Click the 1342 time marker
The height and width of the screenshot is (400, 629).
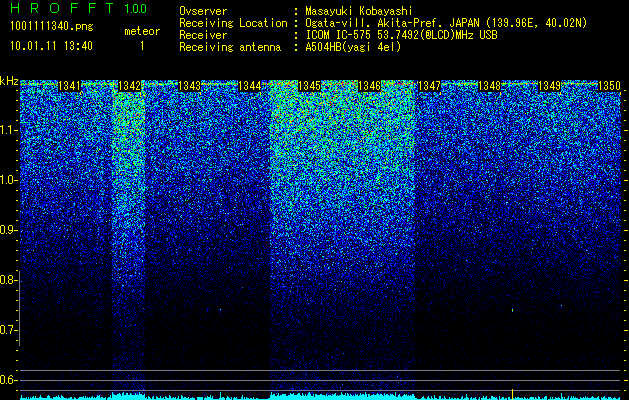pos(129,86)
